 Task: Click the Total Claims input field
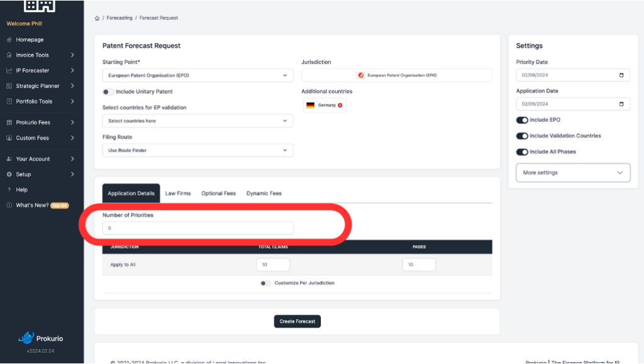pos(273,265)
